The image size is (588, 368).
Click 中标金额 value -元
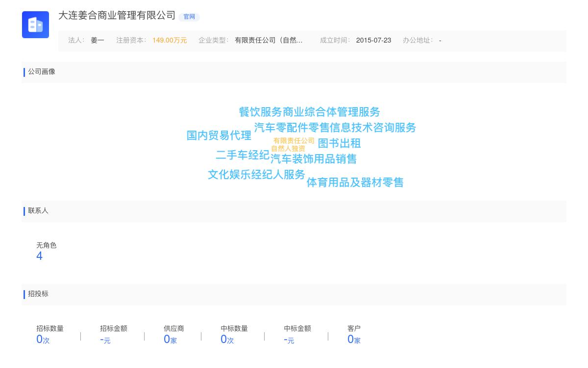pos(289,340)
